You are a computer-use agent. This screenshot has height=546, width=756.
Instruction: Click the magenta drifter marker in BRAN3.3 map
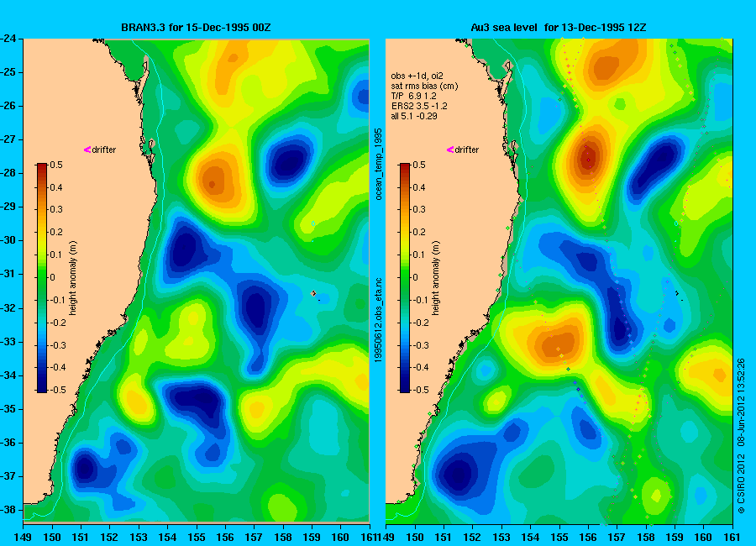coord(87,150)
